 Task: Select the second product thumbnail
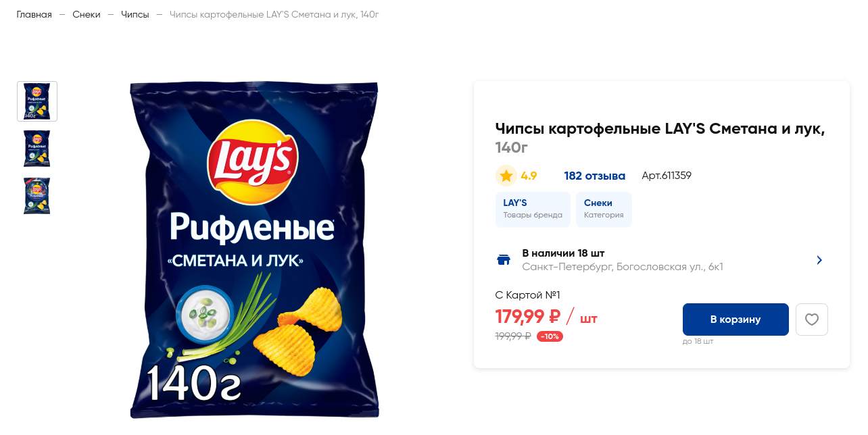pos(37,149)
